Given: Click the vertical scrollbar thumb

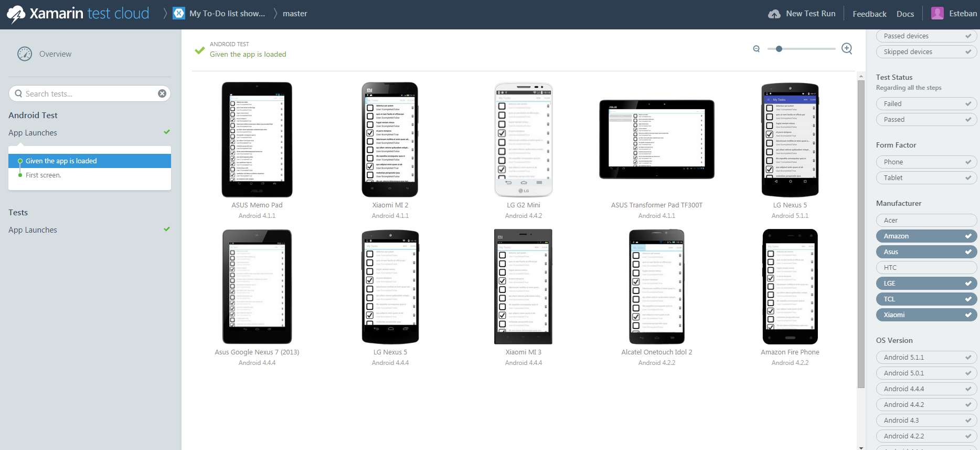Looking at the screenshot, I should [x=861, y=234].
